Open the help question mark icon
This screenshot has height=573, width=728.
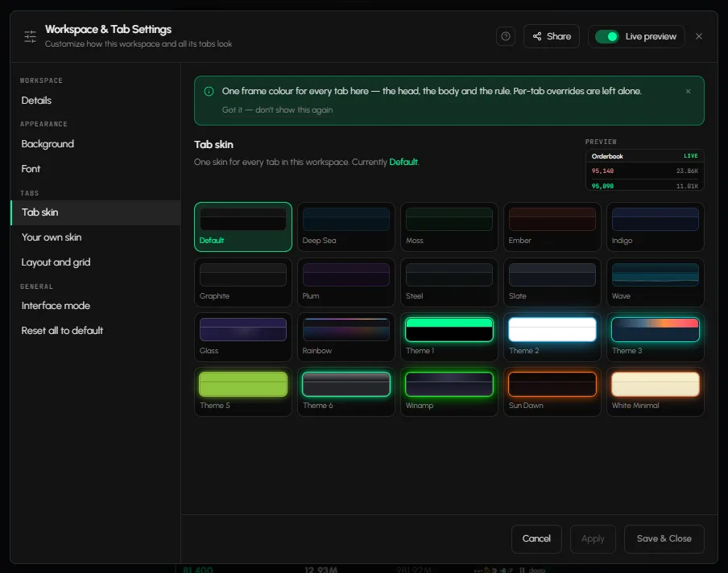point(506,36)
